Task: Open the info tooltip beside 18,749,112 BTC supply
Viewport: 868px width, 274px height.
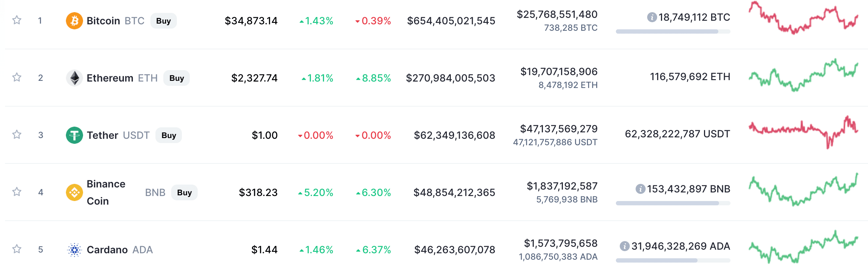Action: 652,16
